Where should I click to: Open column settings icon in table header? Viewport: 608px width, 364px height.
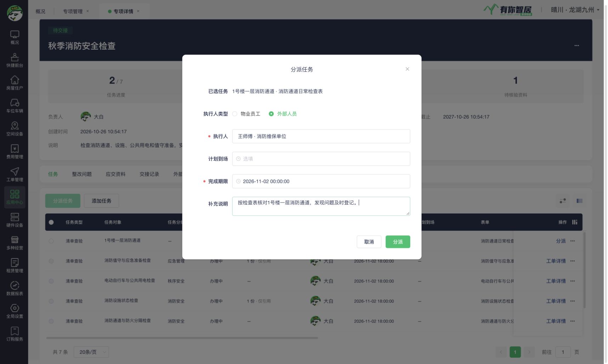(x=574, y=222)
